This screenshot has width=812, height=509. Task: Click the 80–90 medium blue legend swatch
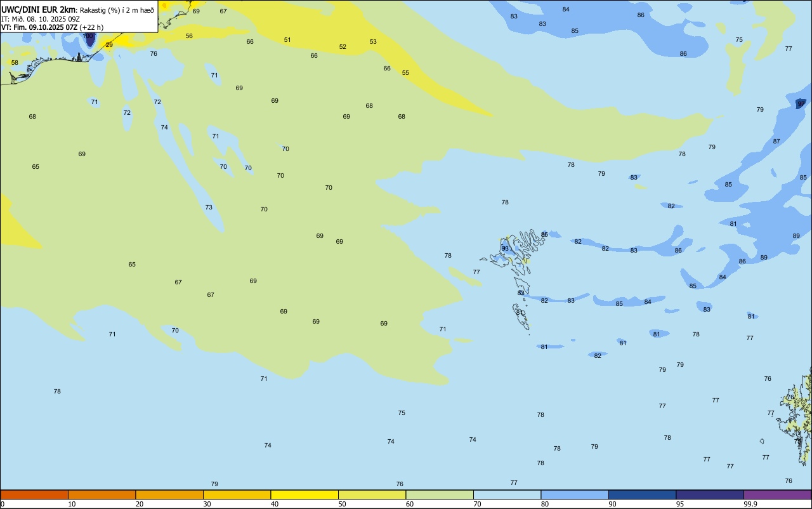[x=575, y=494]
